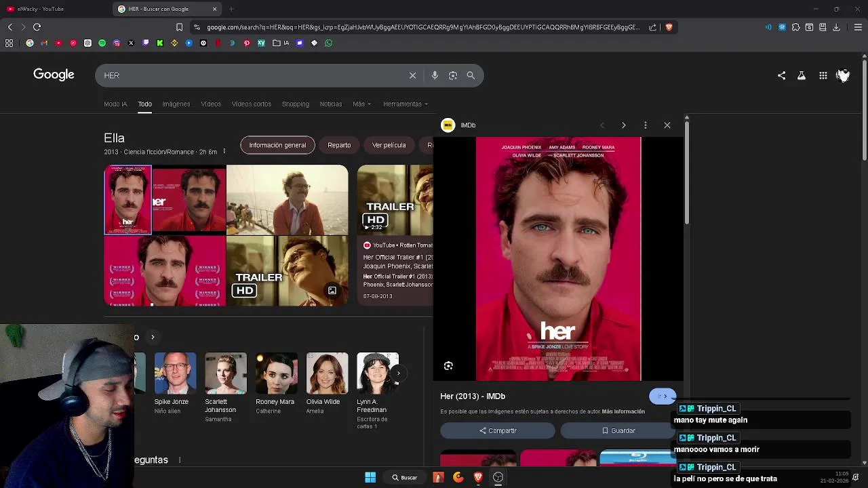Open the Binance bookmark icon
Image resolution: width=868 pixels, height=488 pixels.
tap(174, 43)
